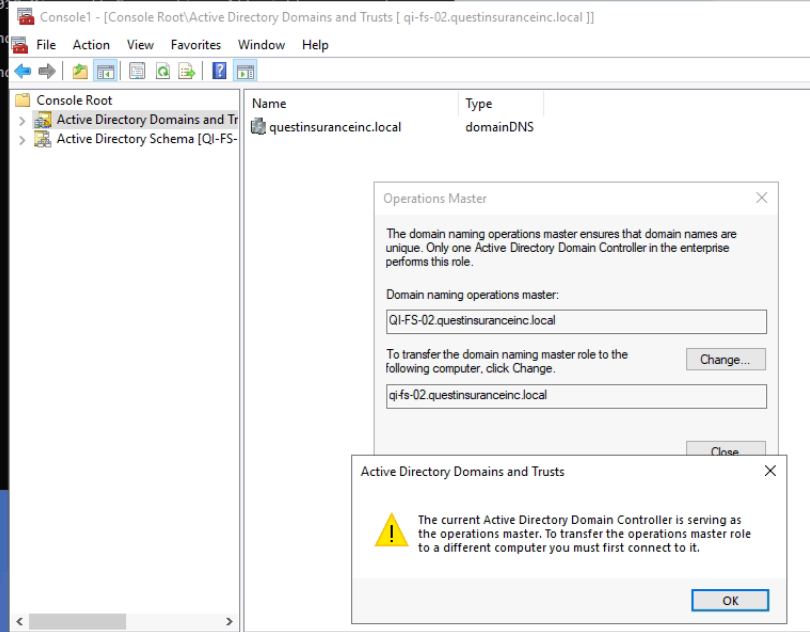Click the Console Root folder icon
The width and height of the screenshot is (810, 632).
pyautogui.click(x=23, y=100)
